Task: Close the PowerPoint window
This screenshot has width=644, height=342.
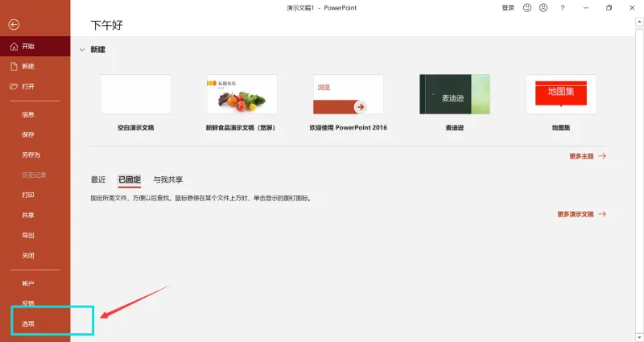Action: coord(632,8)
